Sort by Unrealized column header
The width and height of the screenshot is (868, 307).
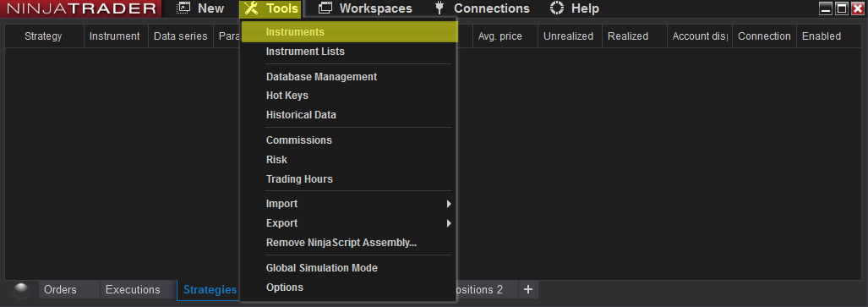[569, 36]
